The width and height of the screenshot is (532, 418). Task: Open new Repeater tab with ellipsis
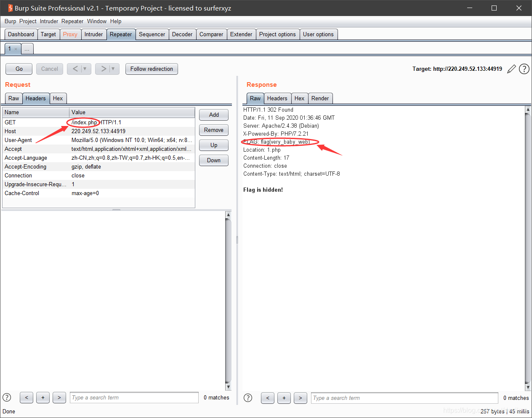[x=27, y=49]
